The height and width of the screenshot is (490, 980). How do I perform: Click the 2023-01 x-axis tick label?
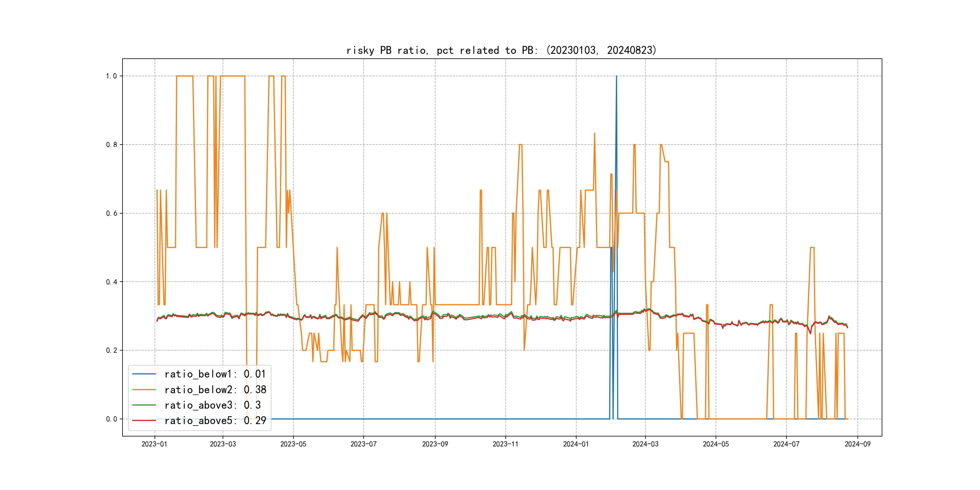pyautogui.click(x=154, y=444)
